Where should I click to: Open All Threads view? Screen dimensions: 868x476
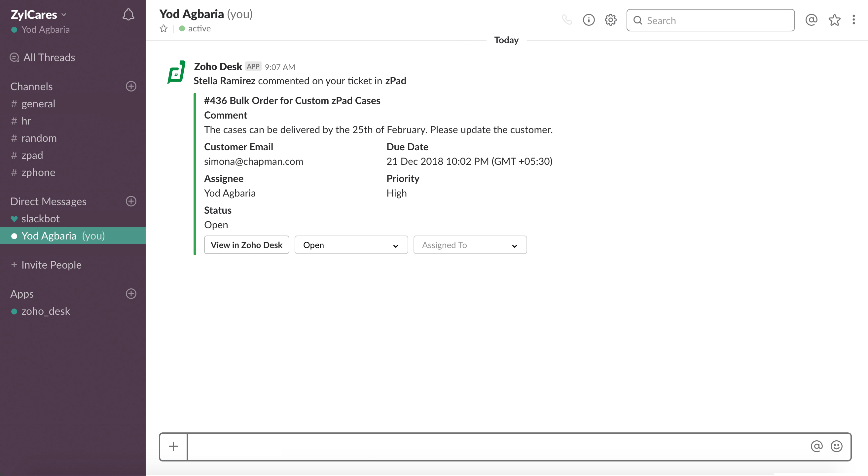[x=49, y=58]
